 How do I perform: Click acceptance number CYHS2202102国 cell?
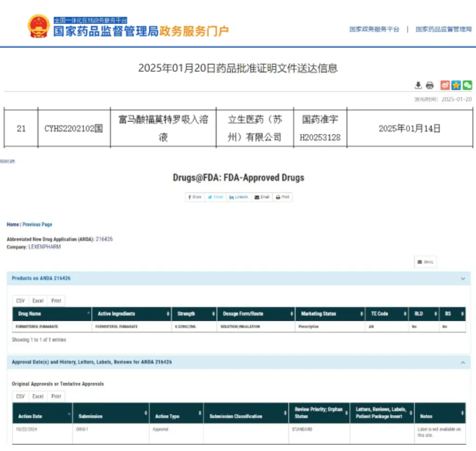[x=74, y=129]
